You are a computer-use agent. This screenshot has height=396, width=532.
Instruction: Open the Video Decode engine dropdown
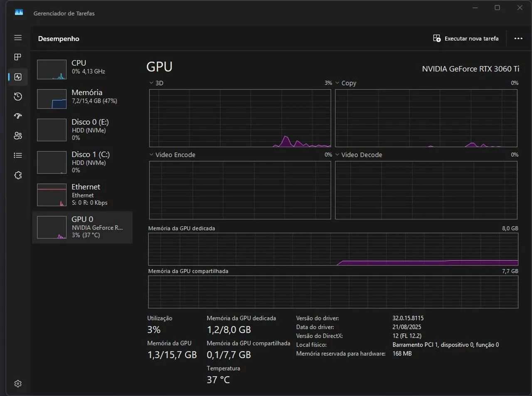coord(358,155)
